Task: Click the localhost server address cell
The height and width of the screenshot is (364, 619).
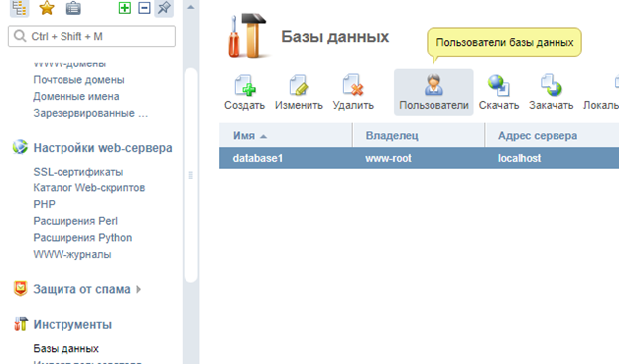Action: 519,159
